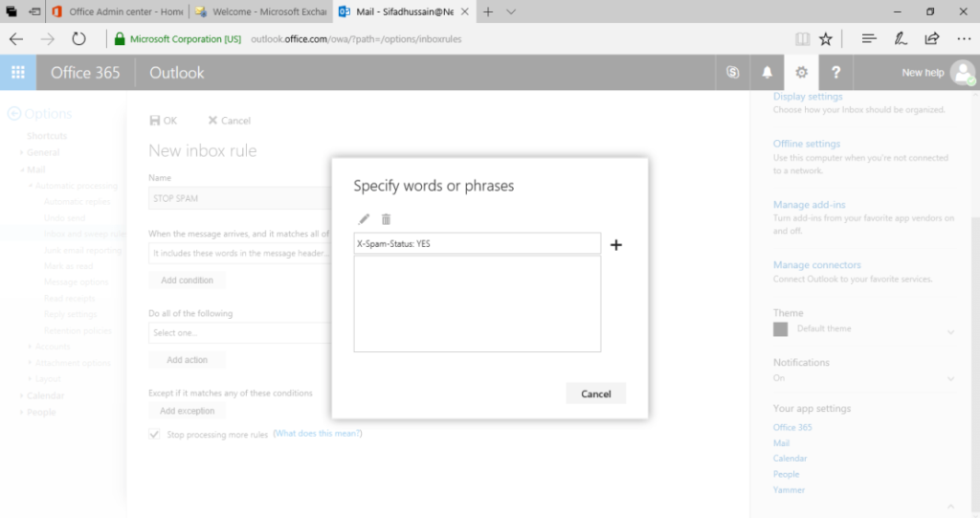
Task: Close the Mail browser tab
Action: coord(464,11)
